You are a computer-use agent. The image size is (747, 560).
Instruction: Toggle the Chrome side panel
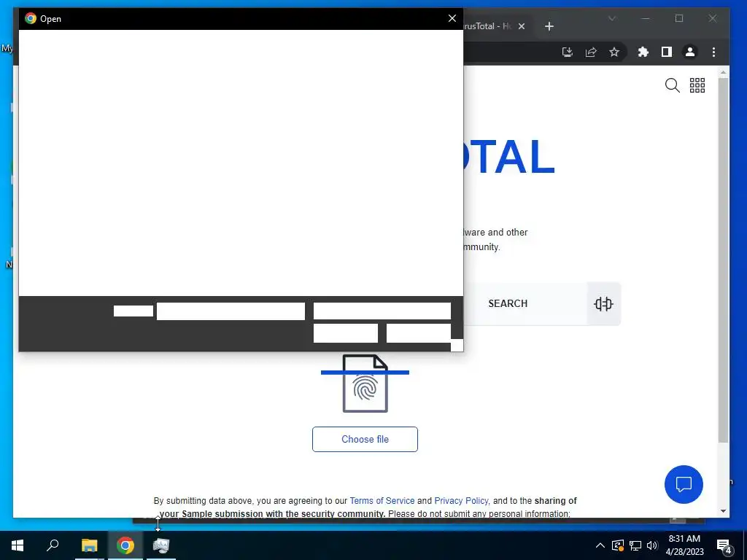pos(667,52)
